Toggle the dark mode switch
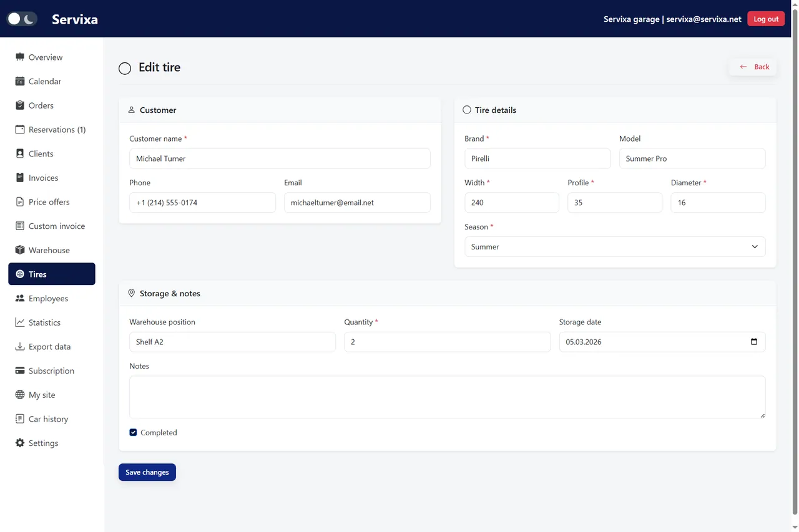The height and width of the screenshot is (532, 799). point(22,19)
